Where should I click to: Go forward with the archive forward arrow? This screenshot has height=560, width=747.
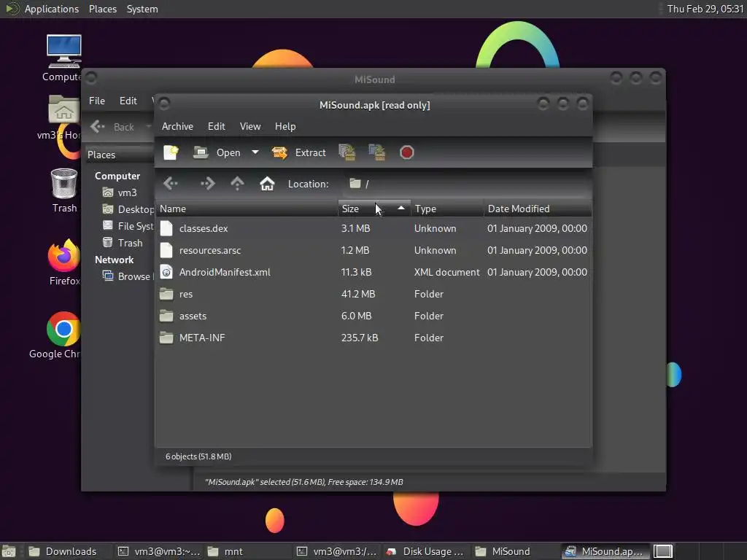point(208,183)
